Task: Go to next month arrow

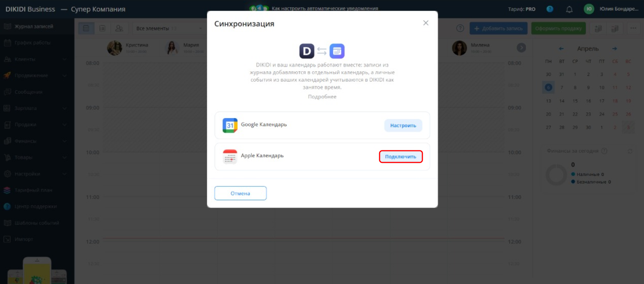Action: point(614,48)
